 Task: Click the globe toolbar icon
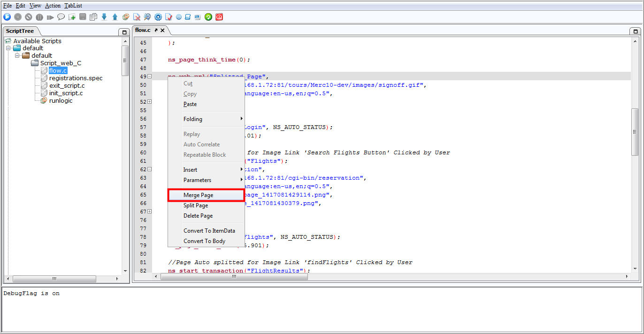(179, 17)
